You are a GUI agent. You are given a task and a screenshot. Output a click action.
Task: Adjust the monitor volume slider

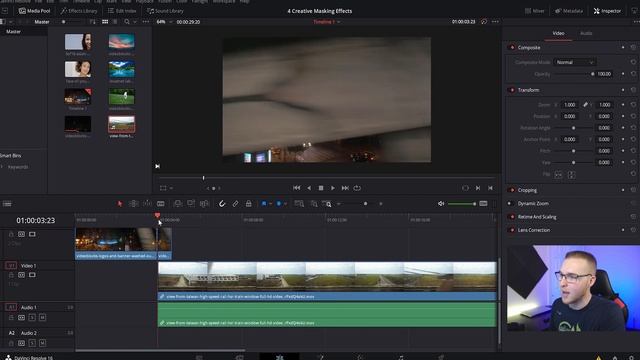tap(462, 204)
